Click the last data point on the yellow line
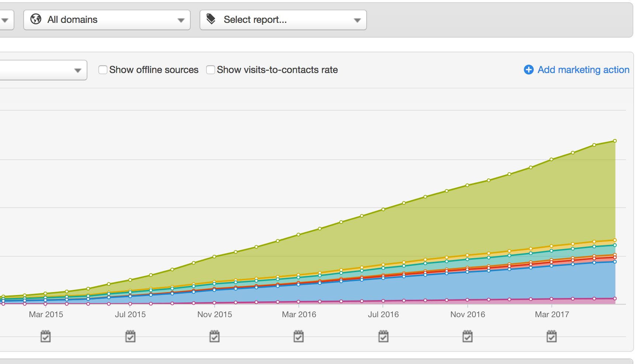Screen dimensions: 637x364 point(615,240)
